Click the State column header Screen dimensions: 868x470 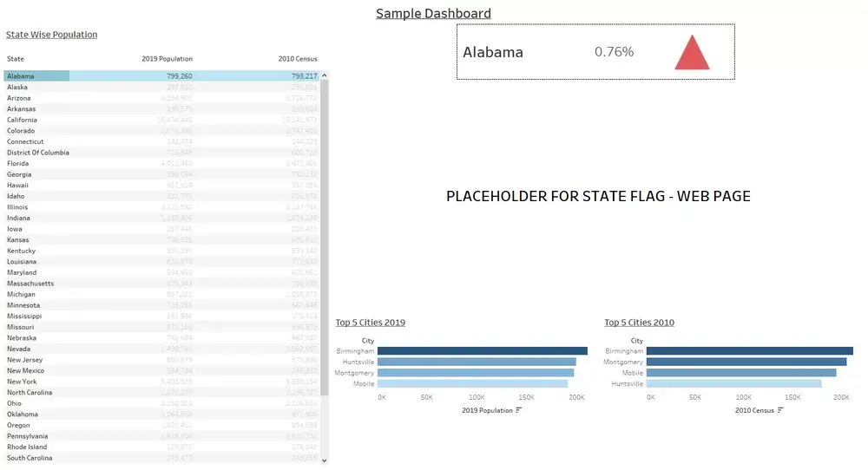(x=16, y=59)
